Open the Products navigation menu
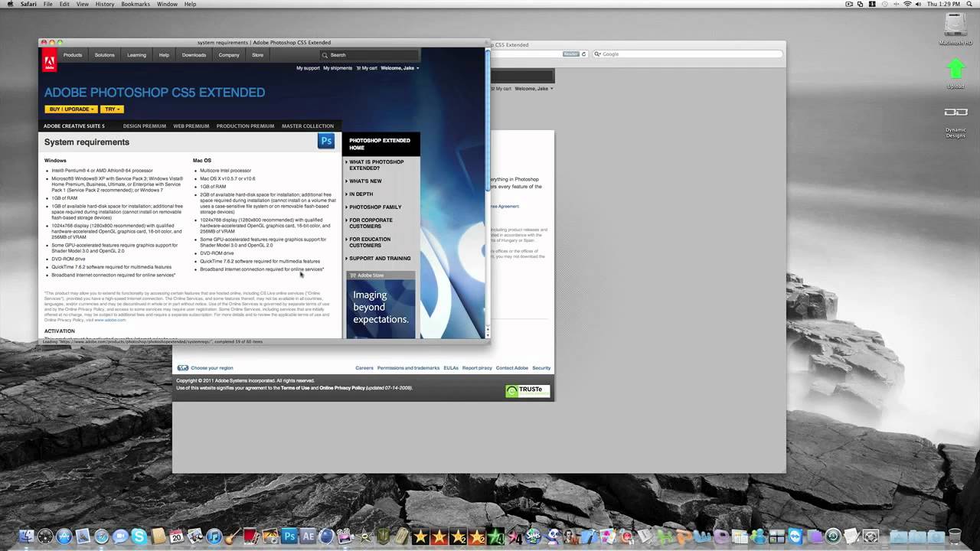 coord(73,55)
